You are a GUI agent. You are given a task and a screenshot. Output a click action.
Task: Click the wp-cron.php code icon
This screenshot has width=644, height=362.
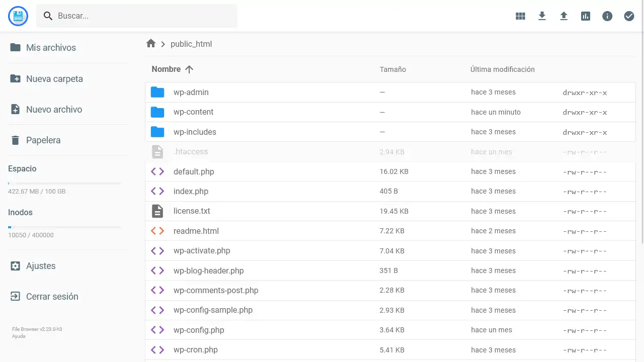(x=157, y=350)
